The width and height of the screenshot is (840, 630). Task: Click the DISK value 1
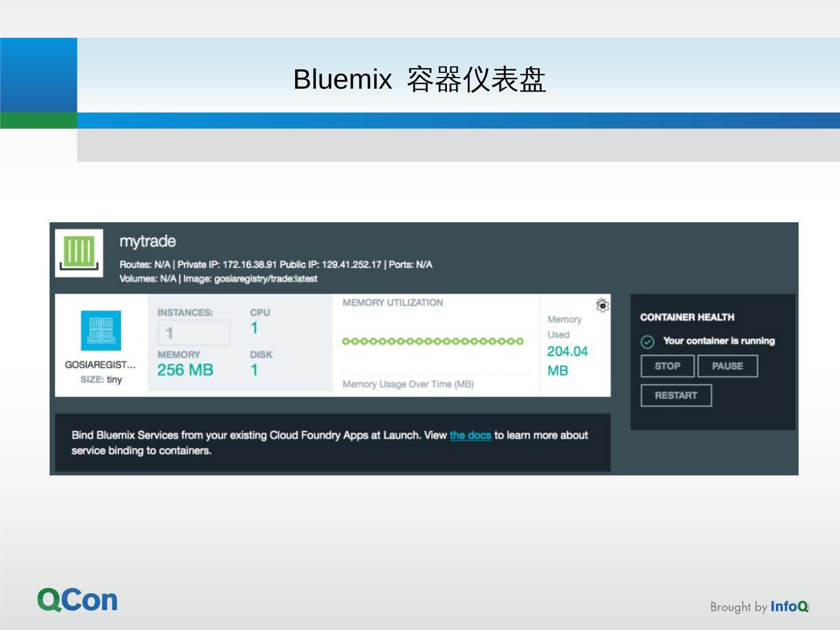[x=254, y=370]
